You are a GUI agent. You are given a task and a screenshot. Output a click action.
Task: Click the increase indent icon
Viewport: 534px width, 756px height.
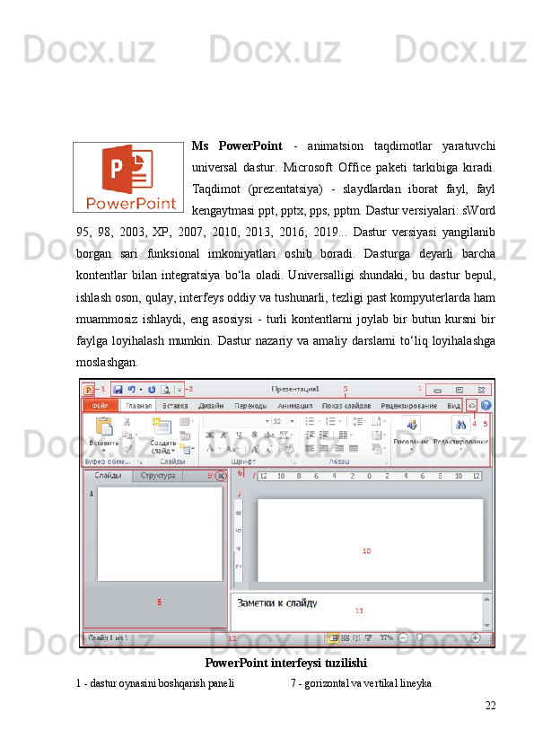(x=324, y=435)
